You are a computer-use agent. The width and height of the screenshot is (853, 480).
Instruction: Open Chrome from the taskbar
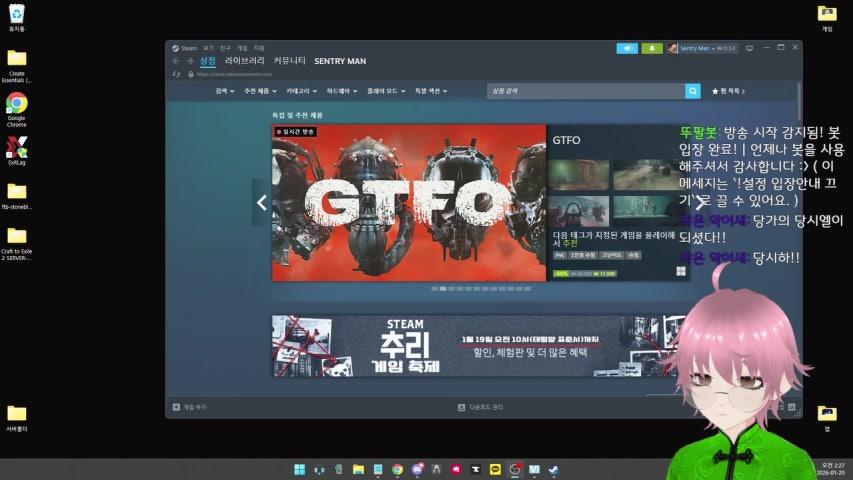(397, 469)
